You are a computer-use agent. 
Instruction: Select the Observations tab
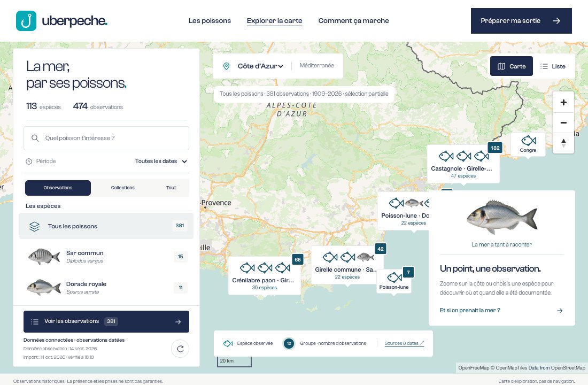pos(58,188)
